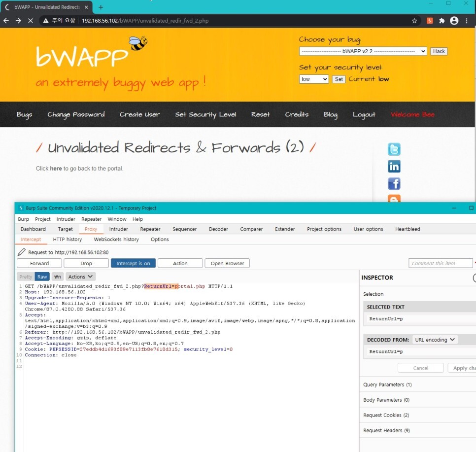Toggle the \n non-printable characters button

pyautogui.click(x=57, y=277)
